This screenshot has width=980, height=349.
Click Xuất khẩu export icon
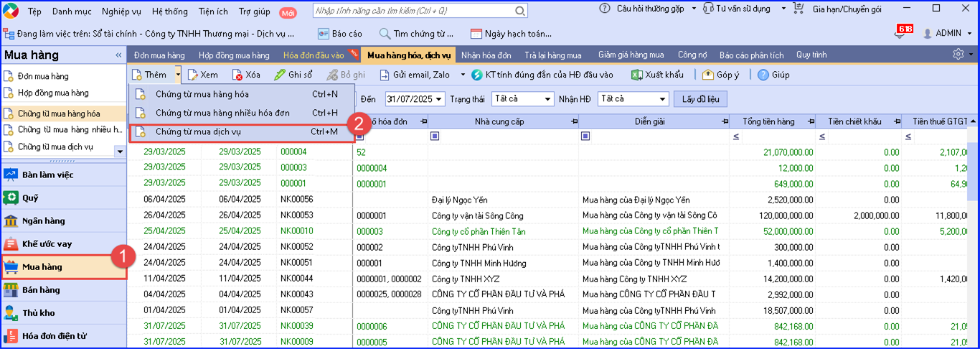pos(636,75)
